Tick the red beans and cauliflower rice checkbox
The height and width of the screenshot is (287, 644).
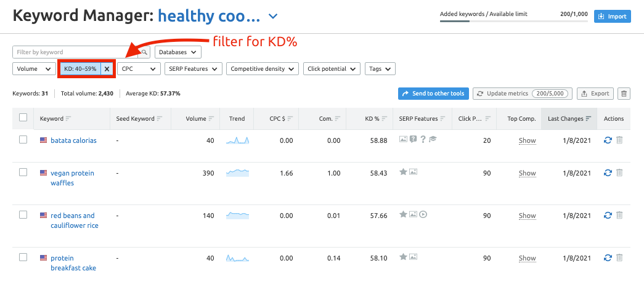pos(23,215)
